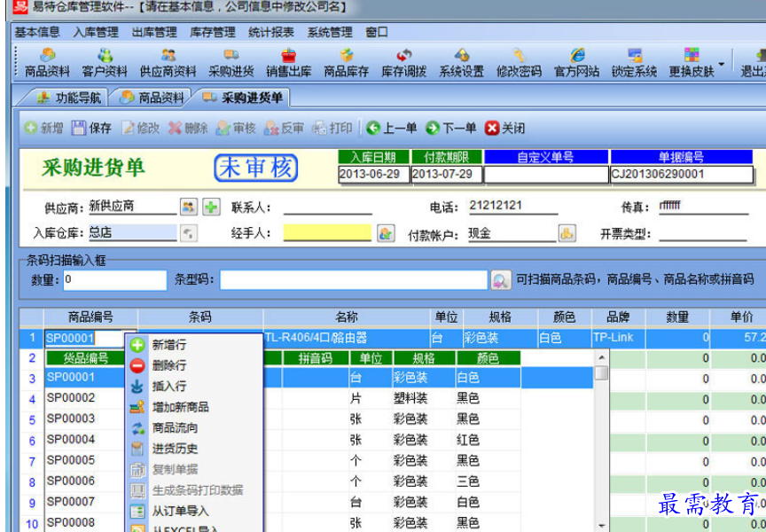Click 名称 column header
Image resolution: width=766 pixels, height=532 pixels.
(x=347, y=317)
